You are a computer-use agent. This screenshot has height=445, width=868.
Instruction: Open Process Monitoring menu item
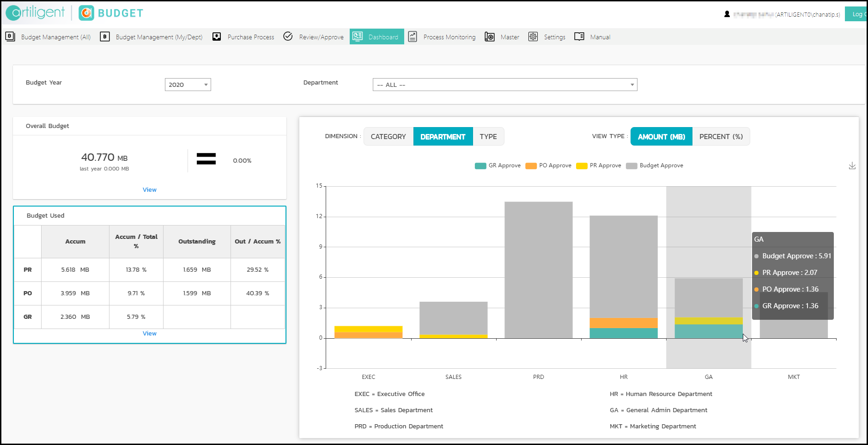click(449, 37)
